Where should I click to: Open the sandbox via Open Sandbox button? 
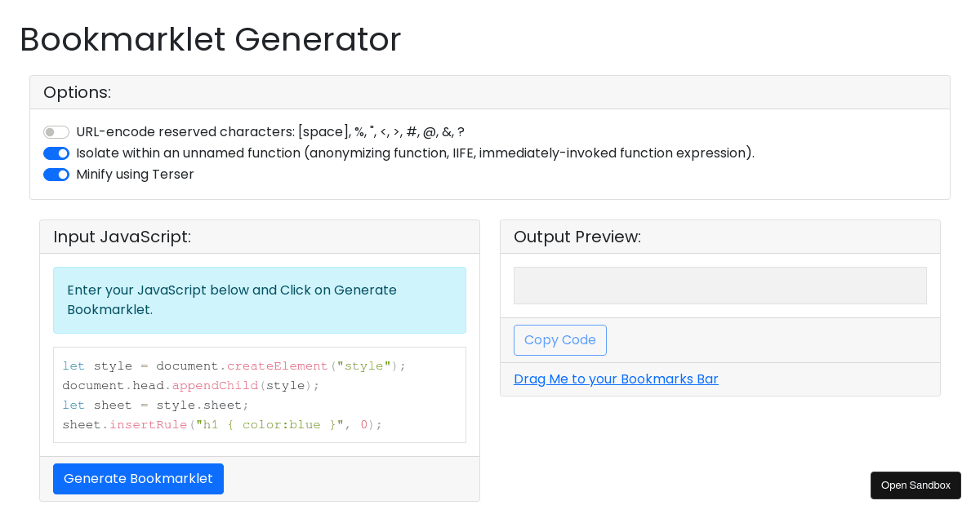(915, 485)
